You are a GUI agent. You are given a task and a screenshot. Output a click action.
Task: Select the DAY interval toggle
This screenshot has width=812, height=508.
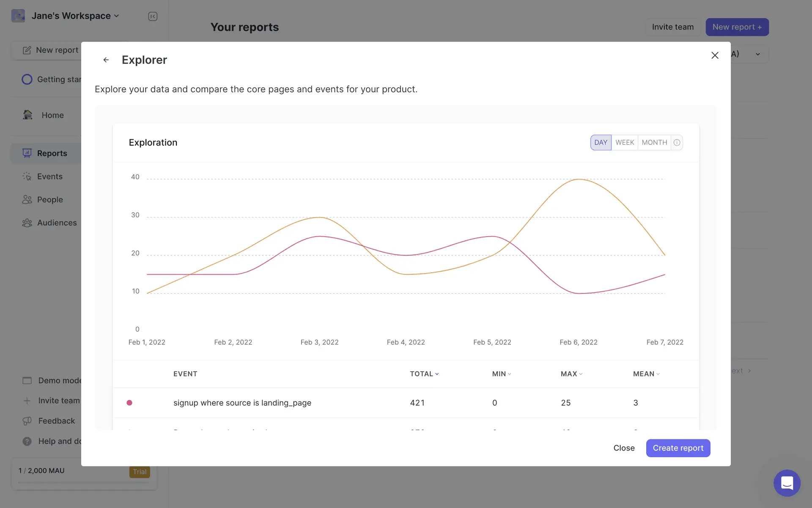coord(601,143)
